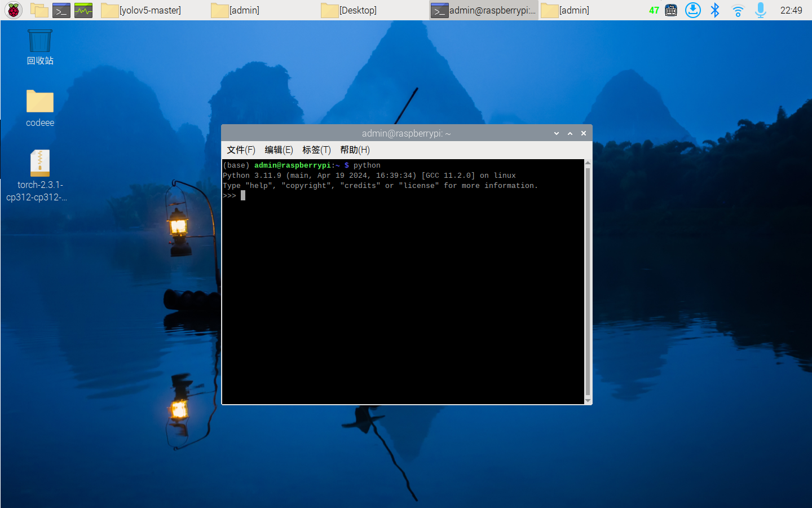The width and height of the screenshot is (812, 508).
Task: Switch to the admin@raspberrypi terminal task
Action: tap(484, 10)
